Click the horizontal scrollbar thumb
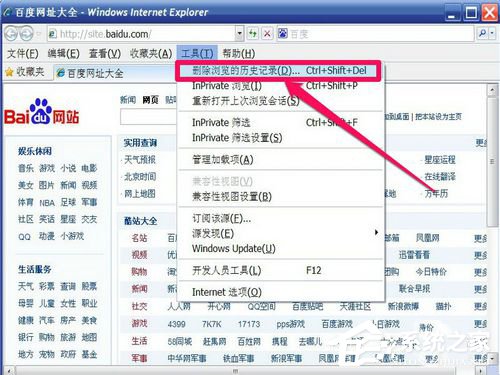The height and width of the screenshot is (375, 500). pos(235,371)
